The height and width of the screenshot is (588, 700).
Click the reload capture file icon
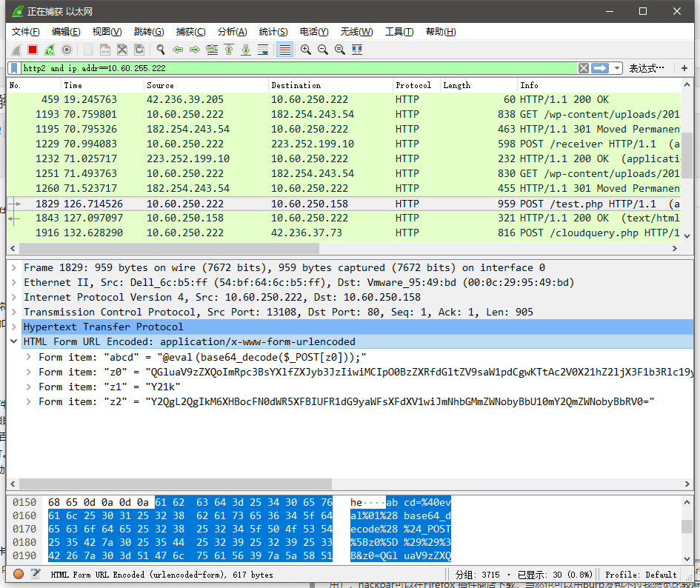pos(139,50)
